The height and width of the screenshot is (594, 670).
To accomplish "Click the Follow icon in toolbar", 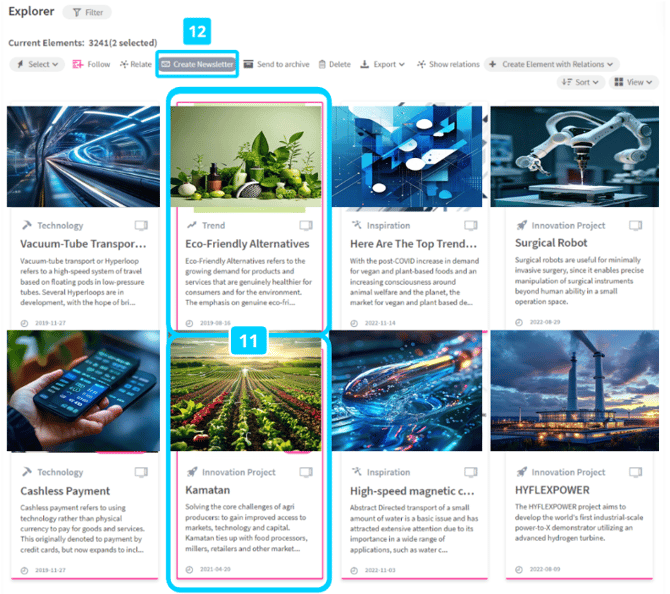I will pyautogui.click(x=78, y=64).
